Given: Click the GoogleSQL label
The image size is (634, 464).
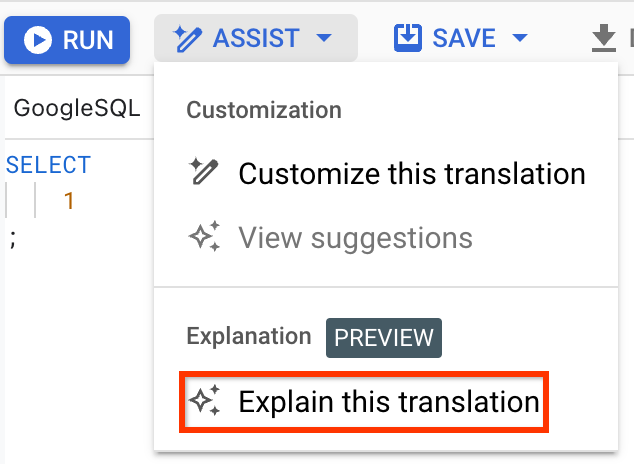Looking at the screenshot, I should point(77,109).
